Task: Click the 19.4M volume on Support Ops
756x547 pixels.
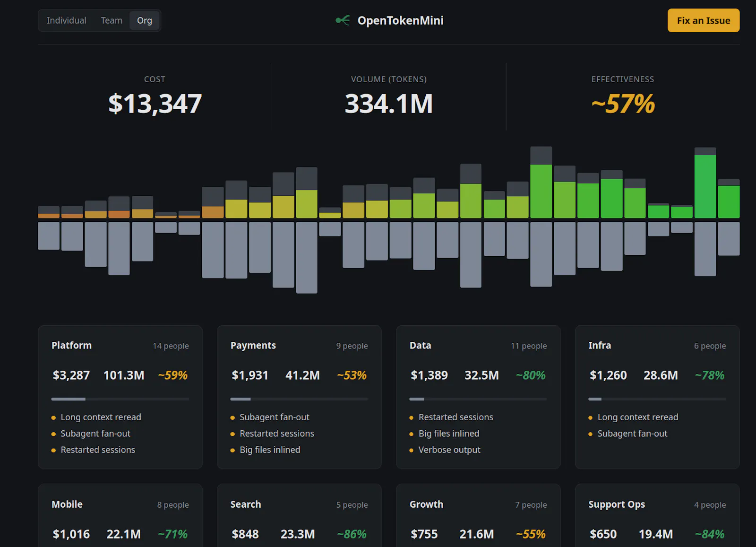Action: click(x=656, y=534)
